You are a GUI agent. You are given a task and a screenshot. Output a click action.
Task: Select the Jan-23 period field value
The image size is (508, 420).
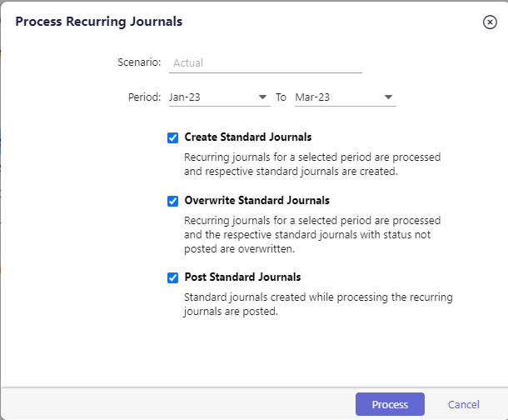tap(220, 97)
